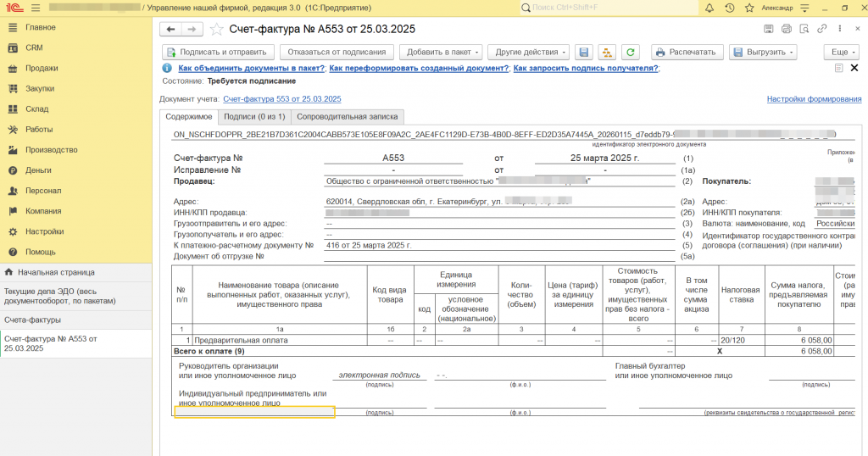The image size is (868, 456).
Task: Click the blue floppy disk save icon
Action: tap(583, 52)
